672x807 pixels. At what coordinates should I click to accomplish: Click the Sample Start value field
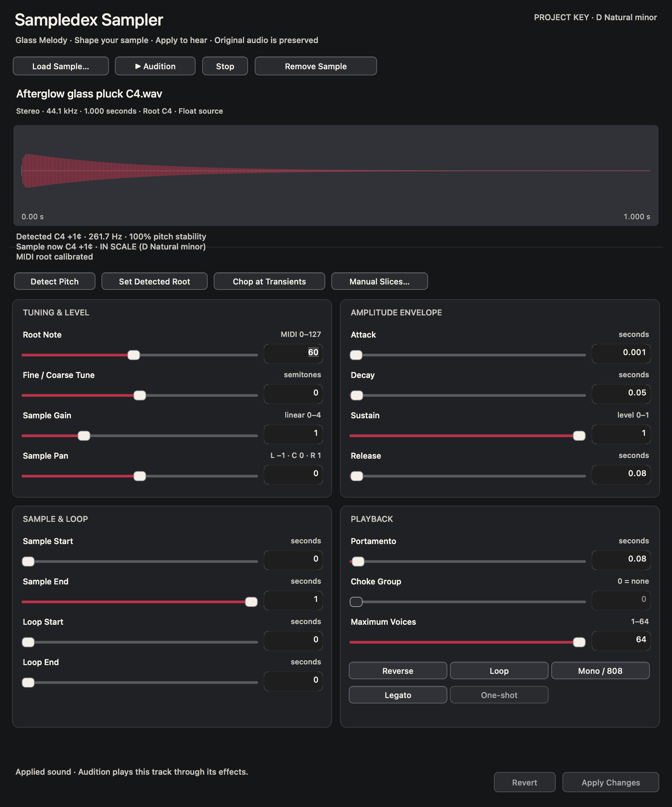click(x=293, y=560)
